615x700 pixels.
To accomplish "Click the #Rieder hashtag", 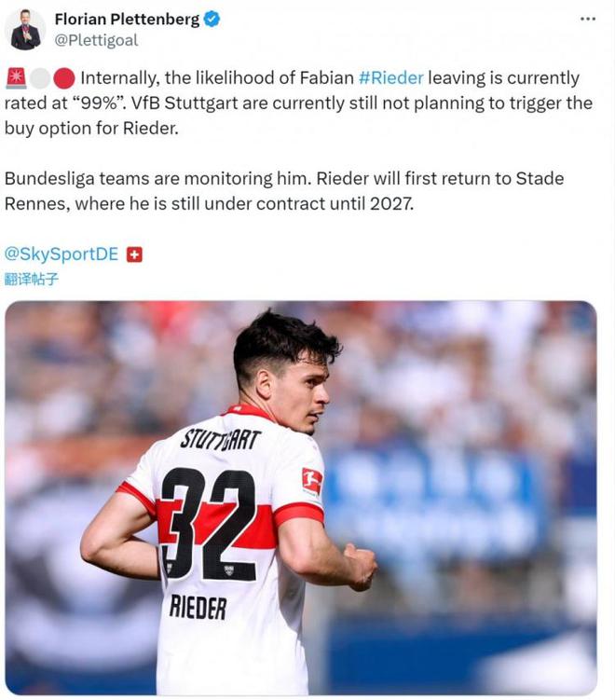I will [391, 78].
